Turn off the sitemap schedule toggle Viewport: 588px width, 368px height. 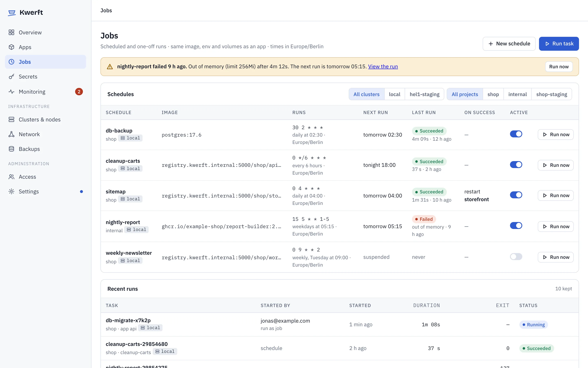[x=516, y=195]
